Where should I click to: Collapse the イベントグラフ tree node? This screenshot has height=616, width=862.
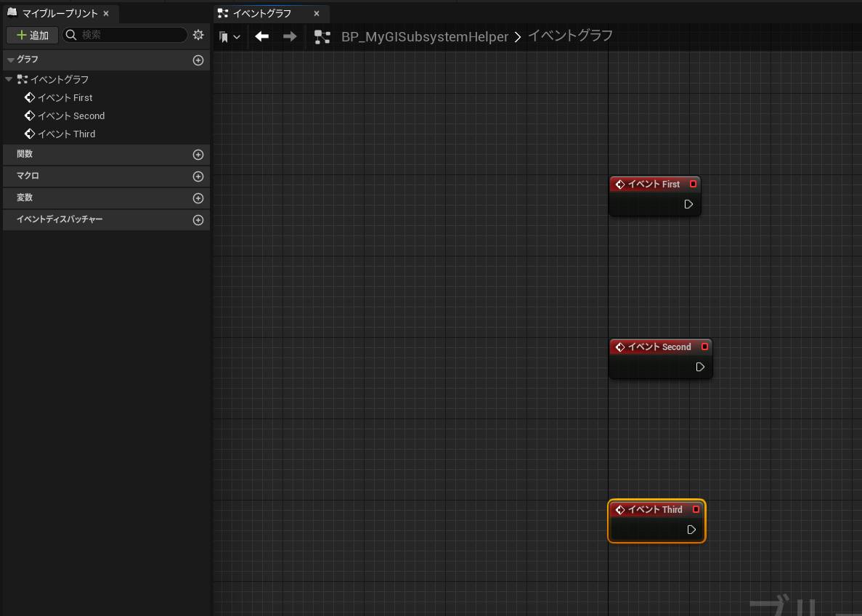point(8,79)
